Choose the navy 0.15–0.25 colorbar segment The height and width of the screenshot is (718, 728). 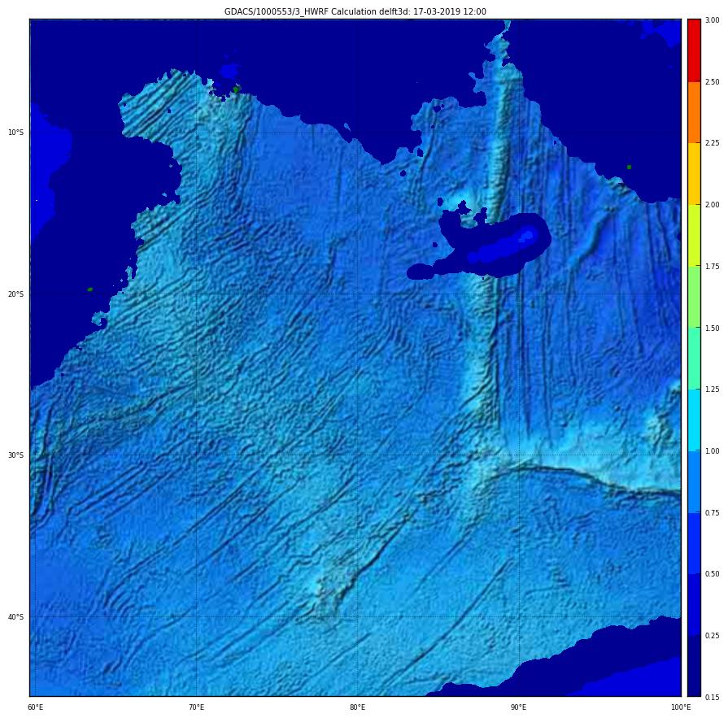coord(693,666)
